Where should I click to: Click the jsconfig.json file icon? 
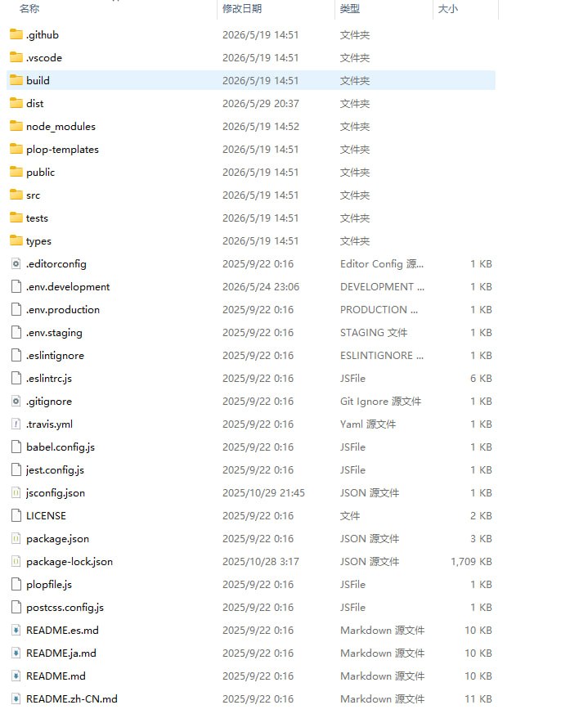tap(16, 492)
